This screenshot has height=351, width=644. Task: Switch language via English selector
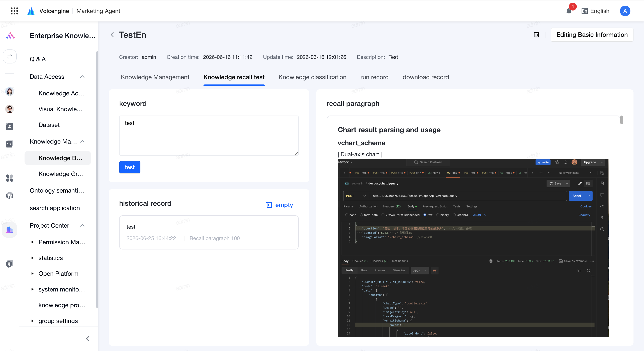[x=595, y=11]
